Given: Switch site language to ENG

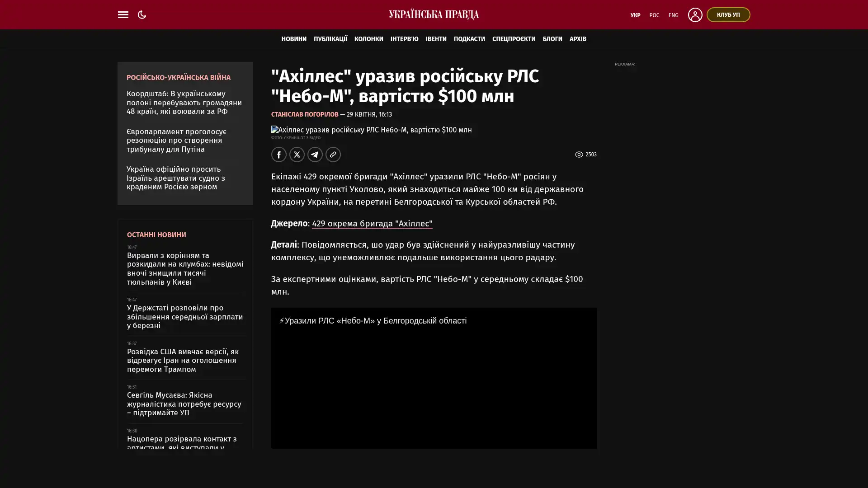Looking at the screenshot, I should pos(673,15).
